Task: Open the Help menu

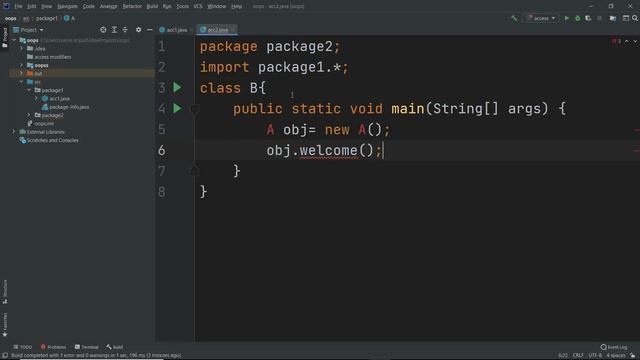Action: click(236, 7)
